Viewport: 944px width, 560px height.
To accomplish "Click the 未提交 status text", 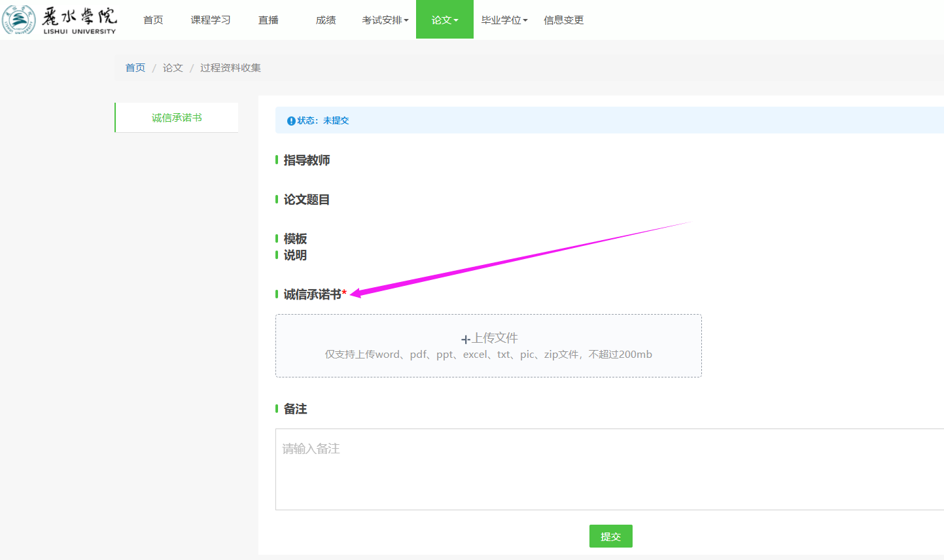I will [x=336, y=121].
